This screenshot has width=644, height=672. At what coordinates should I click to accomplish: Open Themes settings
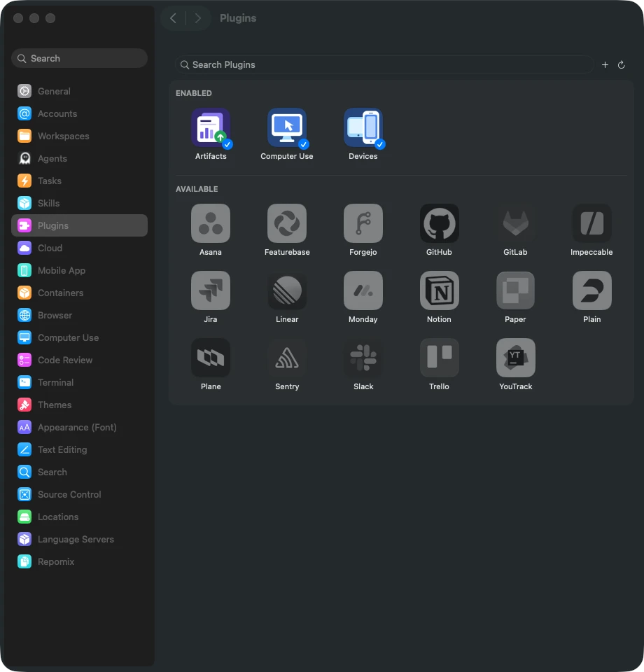point(79,405)
